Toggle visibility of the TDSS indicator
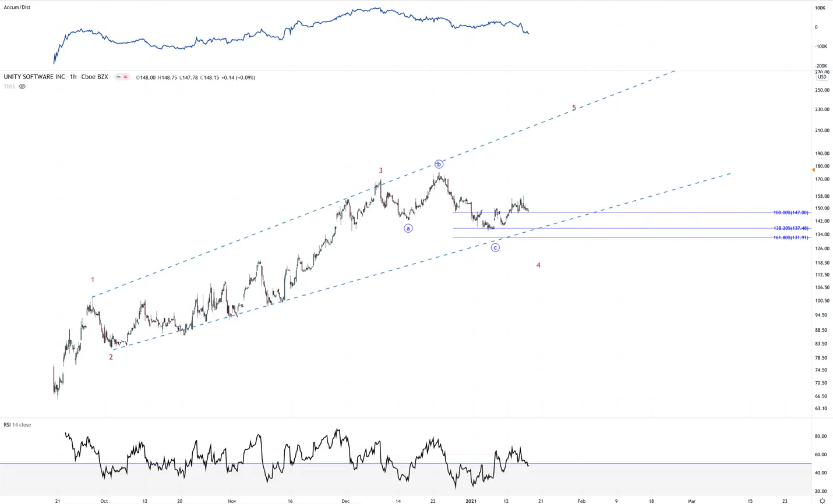Viewport: 833px width, 504px height. click(22, 87)
